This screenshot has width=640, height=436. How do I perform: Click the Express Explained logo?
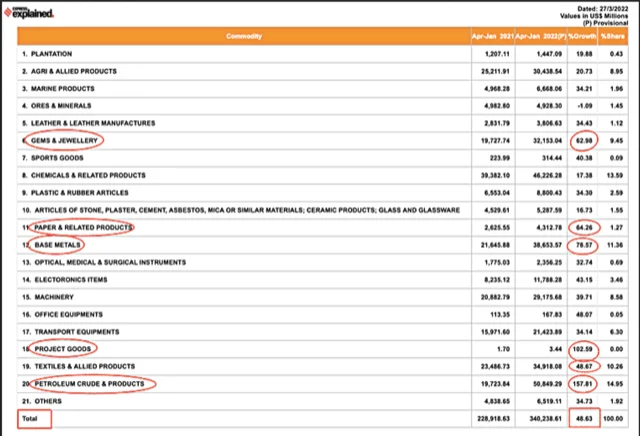coord(33,14)
